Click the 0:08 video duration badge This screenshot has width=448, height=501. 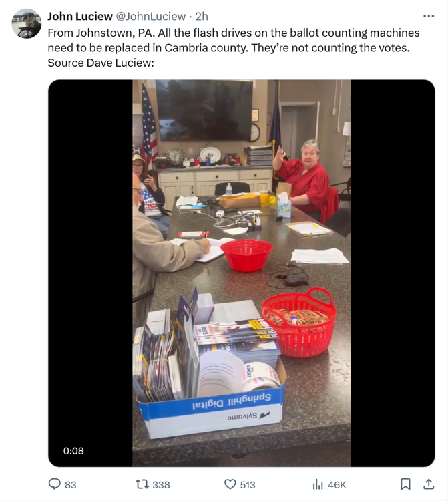tap(73, 450)
